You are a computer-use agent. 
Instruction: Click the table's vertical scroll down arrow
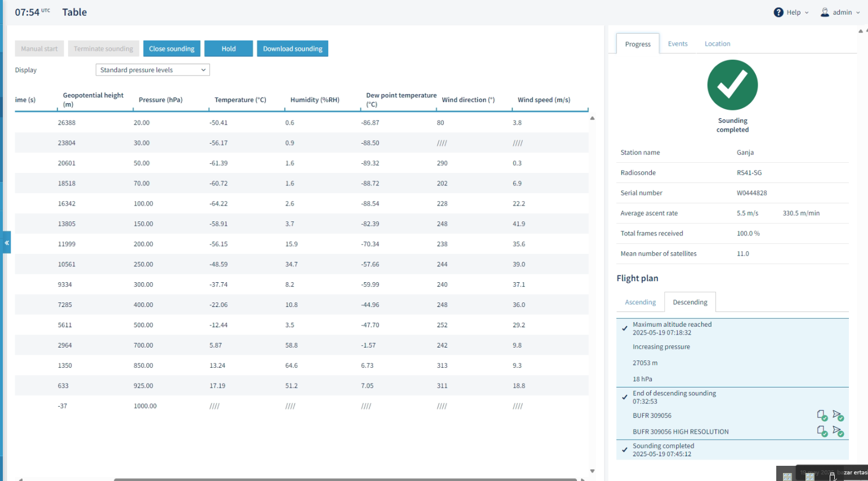[x=592, y=471]
